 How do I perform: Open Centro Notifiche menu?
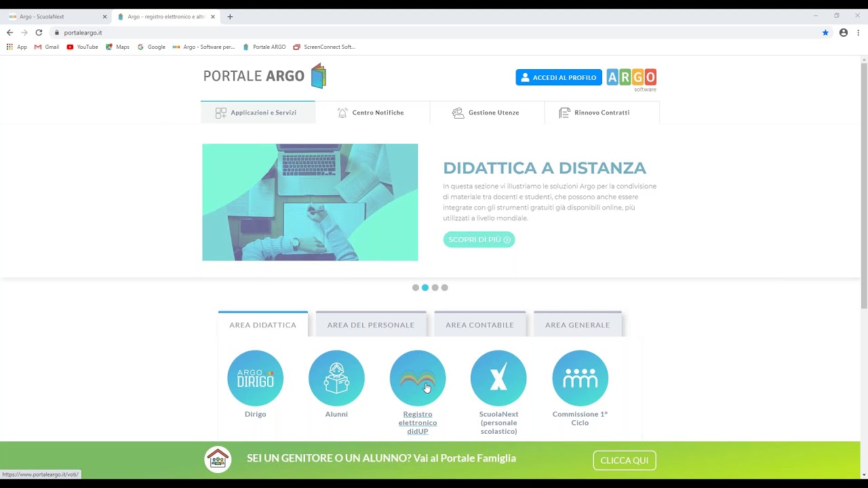pos(372,113)
